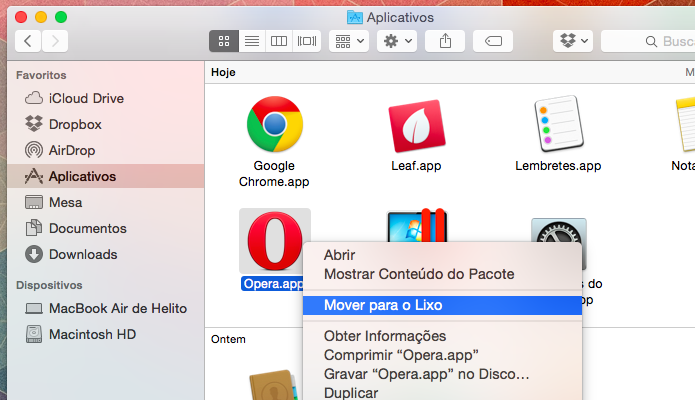Image resolution: width=695 pixels, height=400 pixels.
Task: Choose Mostrar Conteúdo do Pacote
Action: 442,274
